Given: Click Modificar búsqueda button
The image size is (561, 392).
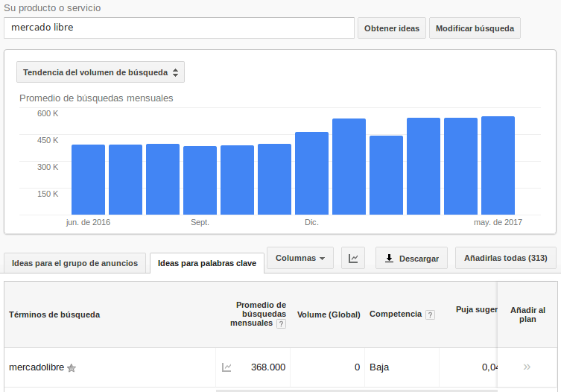Looking at the screenshot, I should click(x=475, y=28).
